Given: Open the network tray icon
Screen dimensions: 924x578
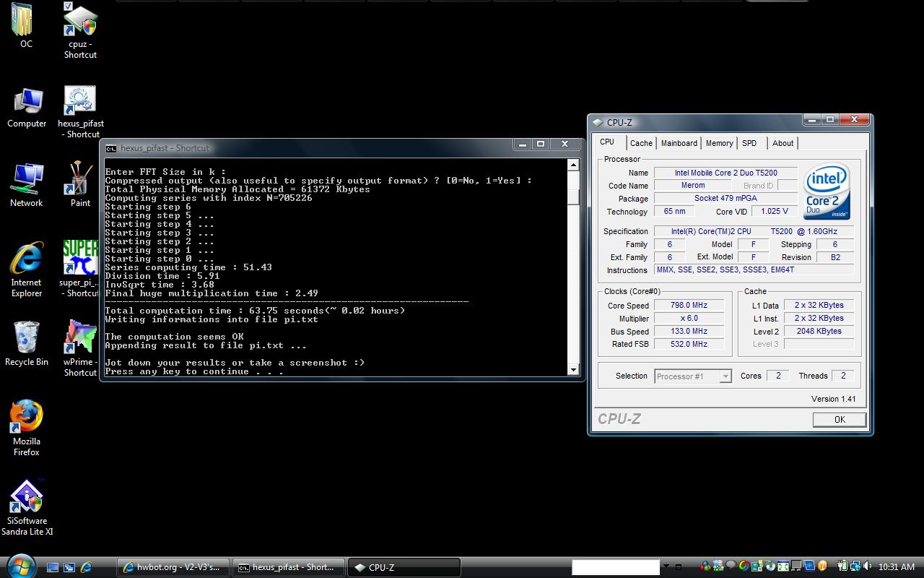Looking at the screenshot, I should click(x=855, y=567).
